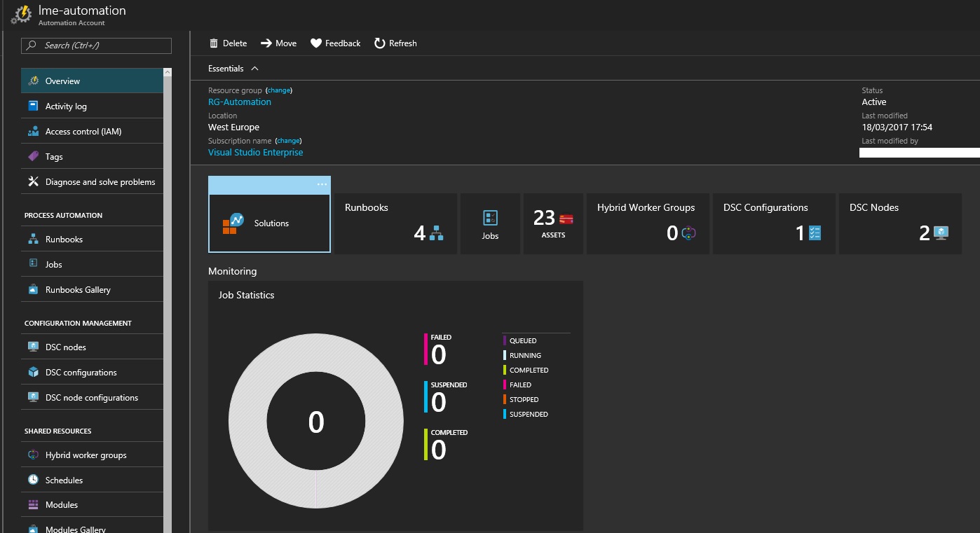Click the Active status text
This screenshot has width=980, height=533.
874,102
